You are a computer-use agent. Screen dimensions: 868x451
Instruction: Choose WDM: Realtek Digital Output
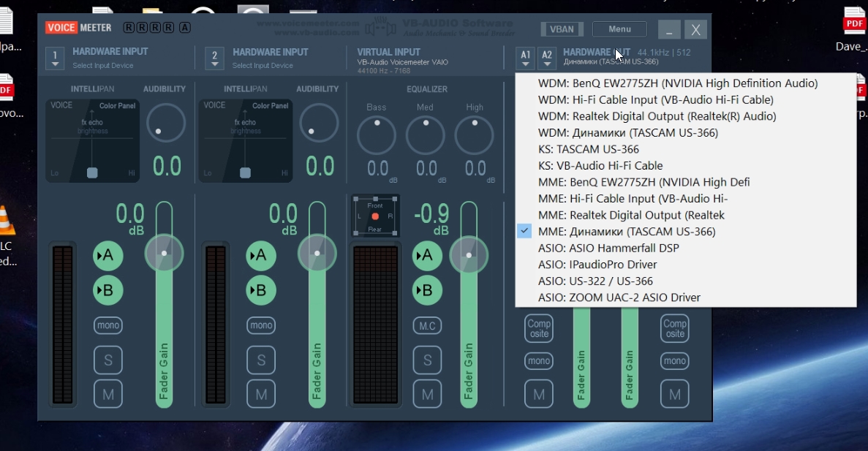(685, 117)
